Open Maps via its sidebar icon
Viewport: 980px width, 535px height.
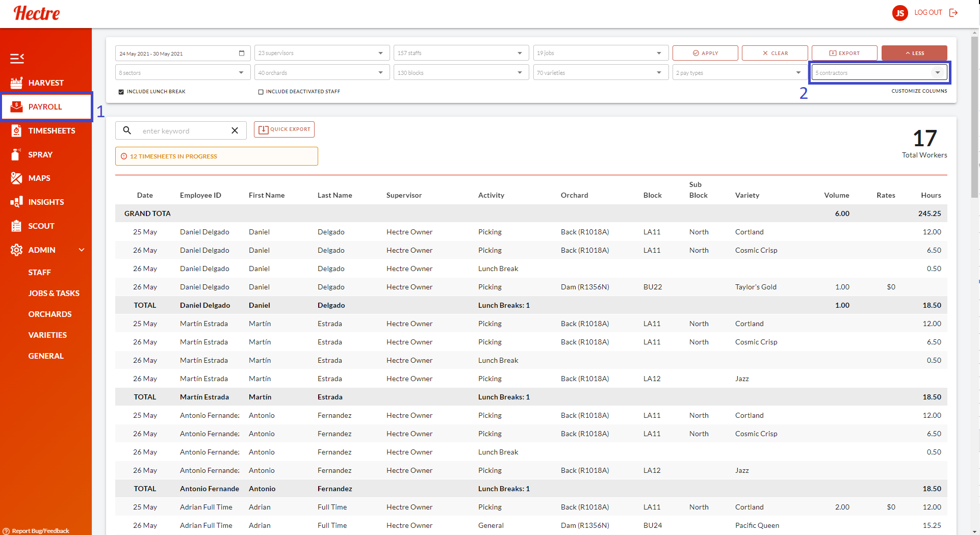pos(16,178)
